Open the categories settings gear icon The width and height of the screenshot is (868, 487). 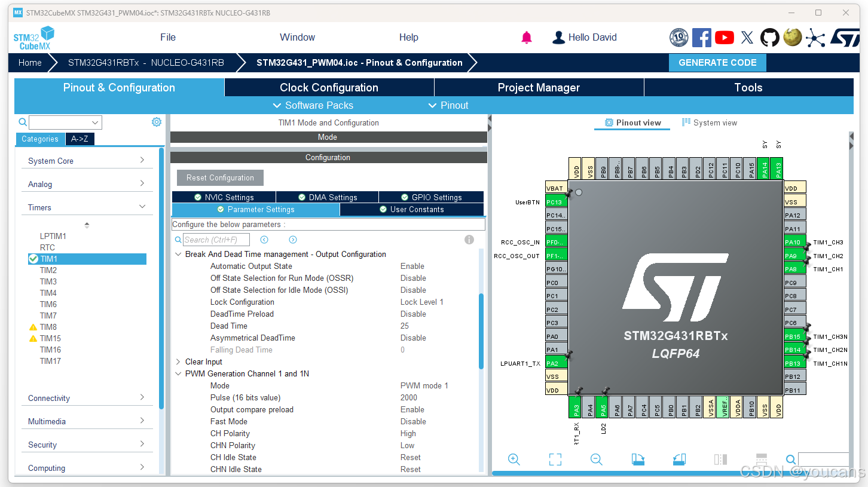(157, 122)
